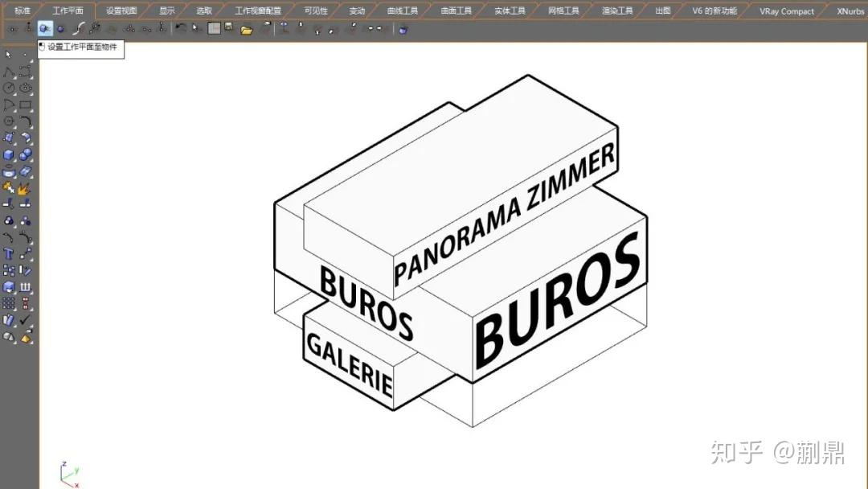Open the 网格工具 tab
The image size is (868, 489).
tap(563, 10)
